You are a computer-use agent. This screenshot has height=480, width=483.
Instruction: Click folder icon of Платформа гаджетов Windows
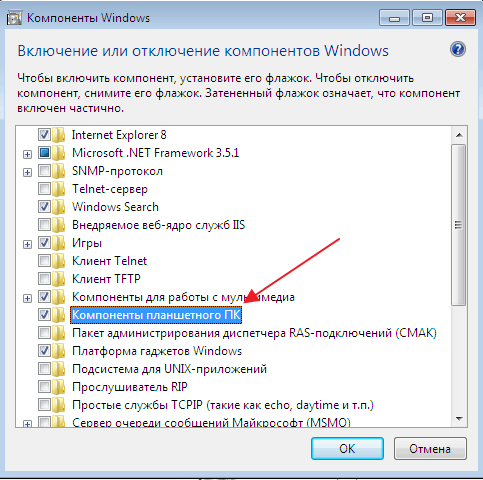(59, 351)
